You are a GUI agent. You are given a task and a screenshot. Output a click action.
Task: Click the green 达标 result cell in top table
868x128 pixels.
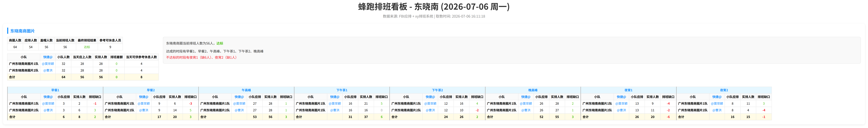[x=87, y=47]
